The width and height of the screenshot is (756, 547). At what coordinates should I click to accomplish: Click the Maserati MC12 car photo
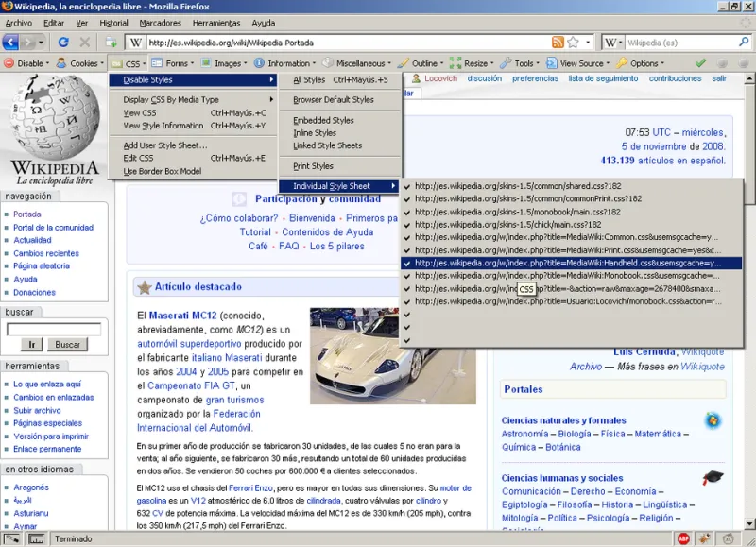click(393, 355)
